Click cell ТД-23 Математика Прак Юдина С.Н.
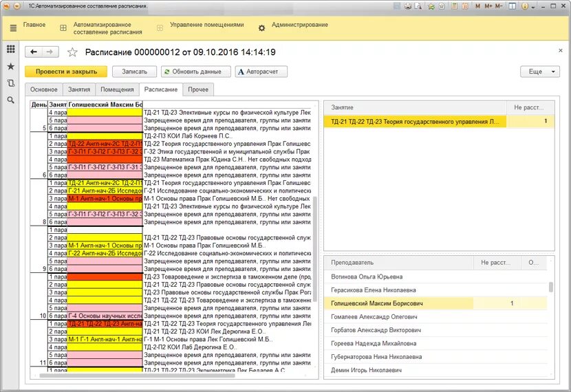The image size is (571, 392). tap(227, 160)
